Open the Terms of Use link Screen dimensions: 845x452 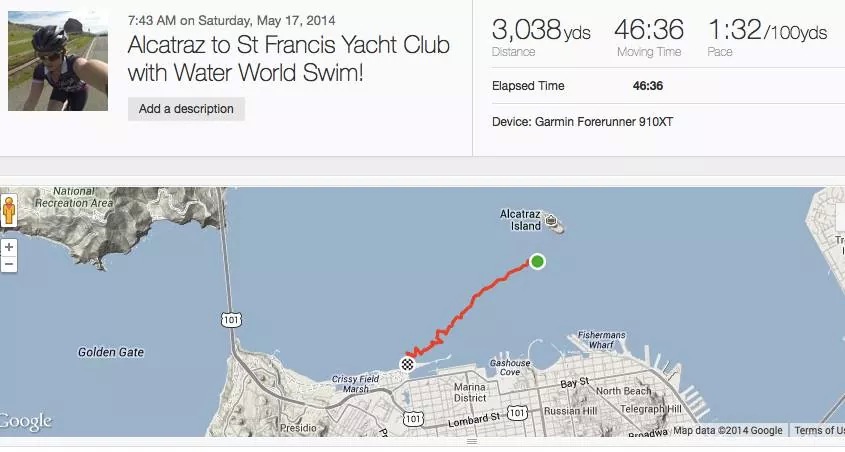click(818, 431)
